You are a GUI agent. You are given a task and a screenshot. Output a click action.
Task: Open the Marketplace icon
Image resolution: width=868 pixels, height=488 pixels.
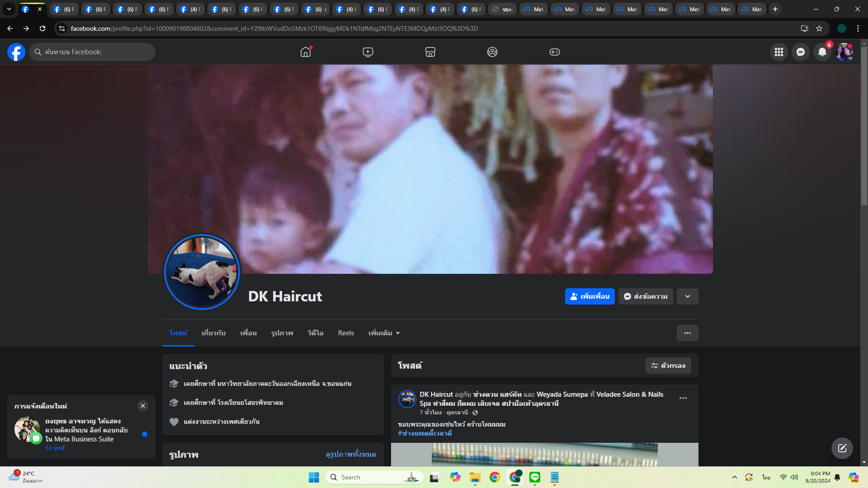coord(430,52)
